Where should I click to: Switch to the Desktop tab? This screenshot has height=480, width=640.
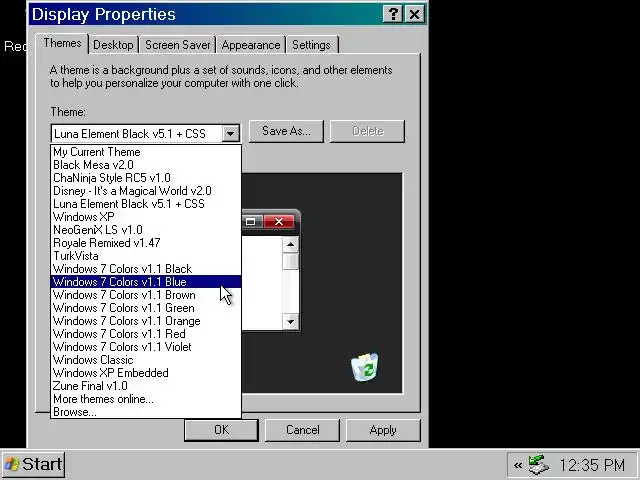pos(113,45)
